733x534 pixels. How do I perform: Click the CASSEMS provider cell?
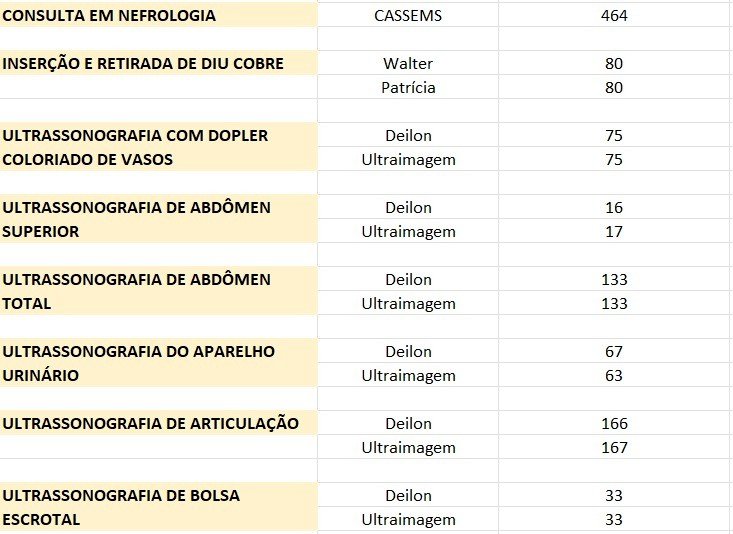coord(408,15)
